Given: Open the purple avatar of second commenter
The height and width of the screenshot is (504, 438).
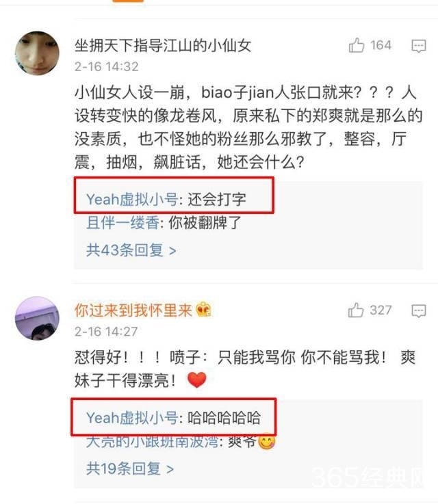Looking at the screenshot, I should pyautogui.click(x=38, y=318).
